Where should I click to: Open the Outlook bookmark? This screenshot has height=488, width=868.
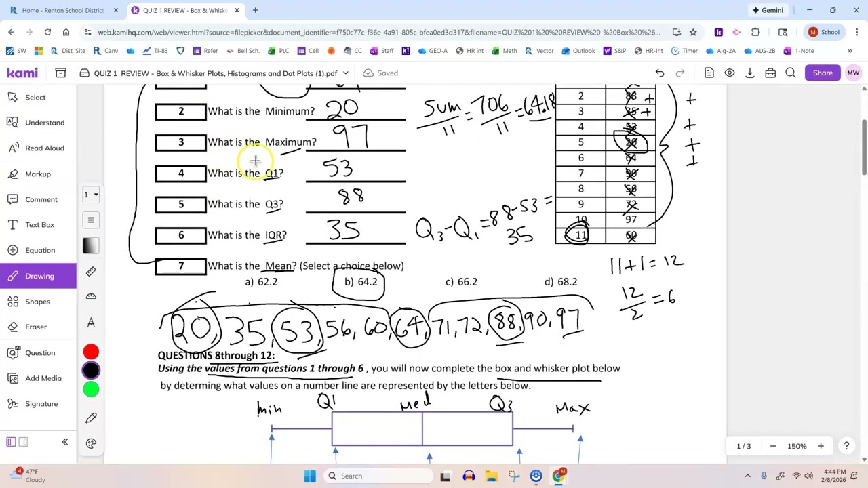578,51
